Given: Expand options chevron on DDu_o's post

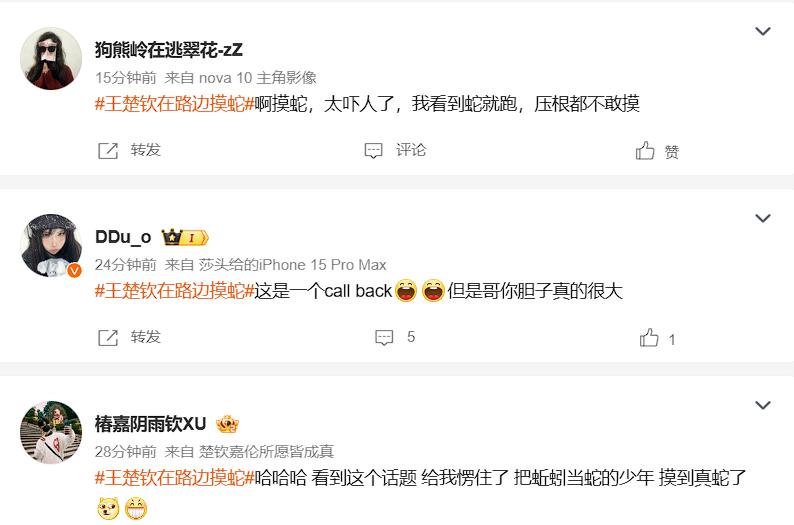Looking at the screenshot, I should pos(763,218).
